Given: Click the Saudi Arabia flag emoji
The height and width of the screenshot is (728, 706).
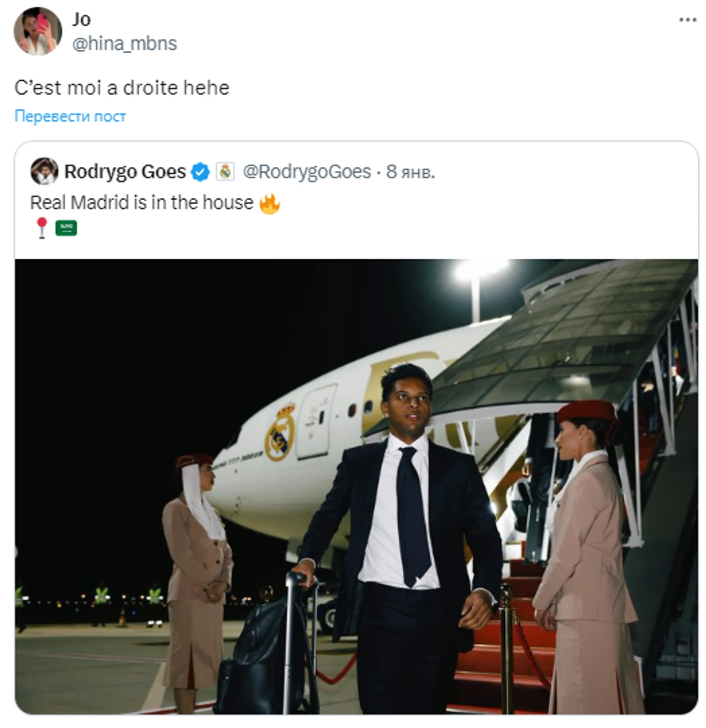Looking at the screenshot, I should 66,228.
